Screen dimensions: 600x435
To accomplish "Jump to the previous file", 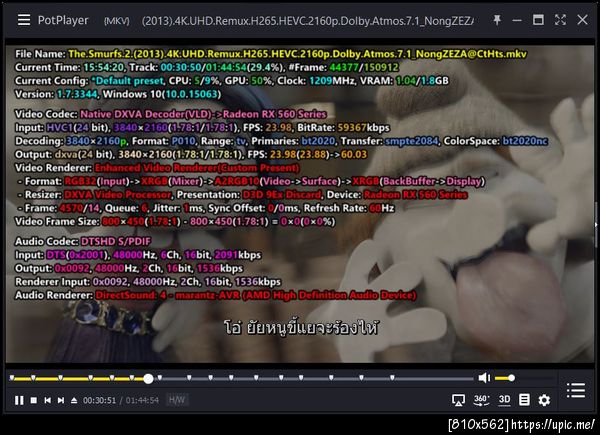I will tap(47, 400).
